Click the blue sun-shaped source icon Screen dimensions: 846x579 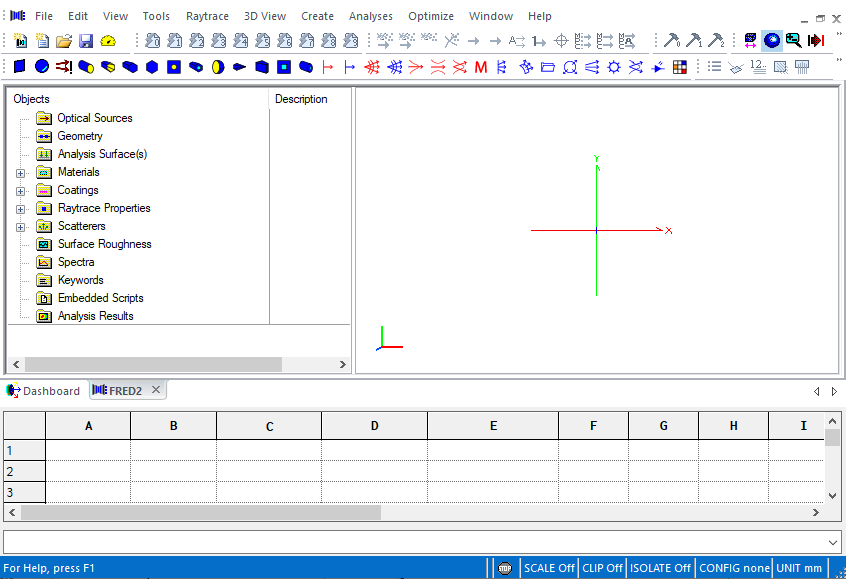pyautogui.click(x=614, y=67)
